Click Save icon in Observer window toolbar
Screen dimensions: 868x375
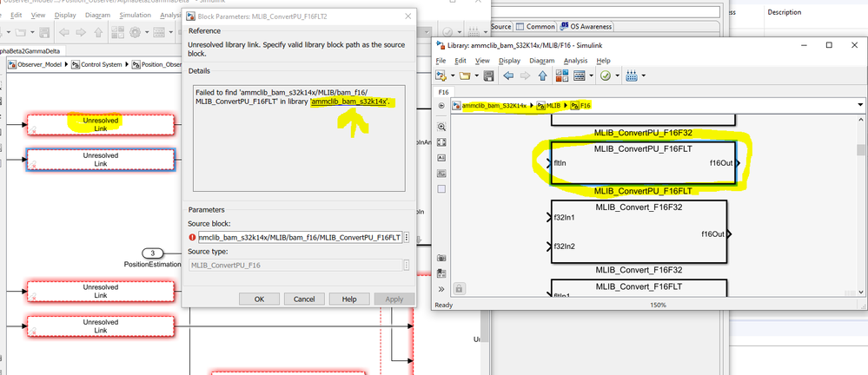[44, 33]
